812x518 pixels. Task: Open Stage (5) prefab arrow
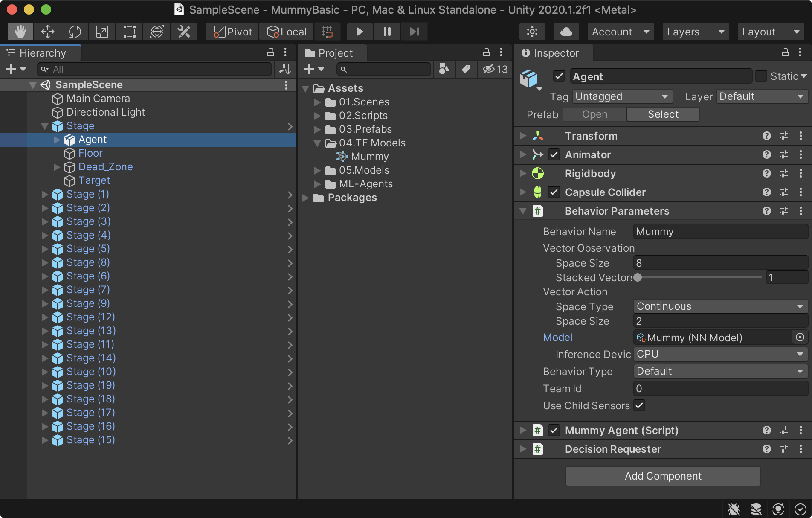290,249
